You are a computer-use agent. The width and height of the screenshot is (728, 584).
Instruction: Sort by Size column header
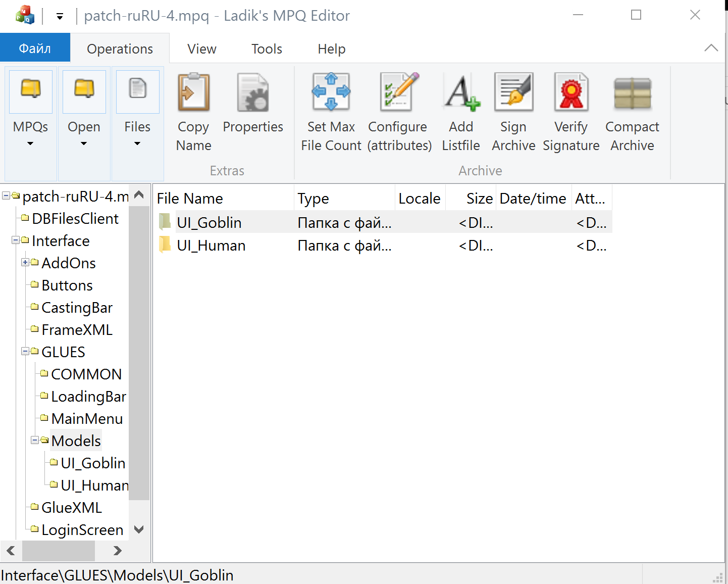[471, 199]
